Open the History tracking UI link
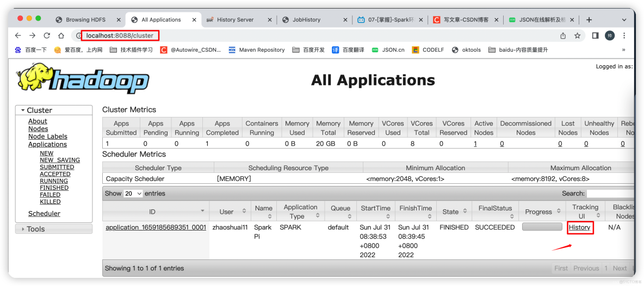Image resolution: width=644 pixels, height=286 pixels. pyautogui.click(x=579, y=228)
